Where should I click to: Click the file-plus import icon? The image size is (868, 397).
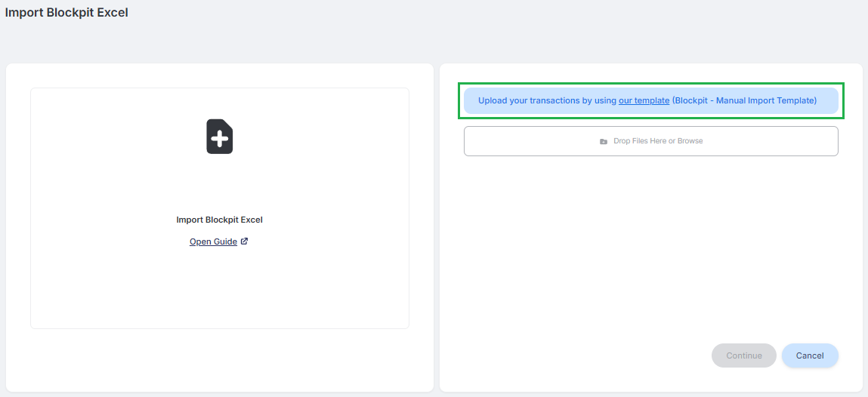(x=220, y=136)
